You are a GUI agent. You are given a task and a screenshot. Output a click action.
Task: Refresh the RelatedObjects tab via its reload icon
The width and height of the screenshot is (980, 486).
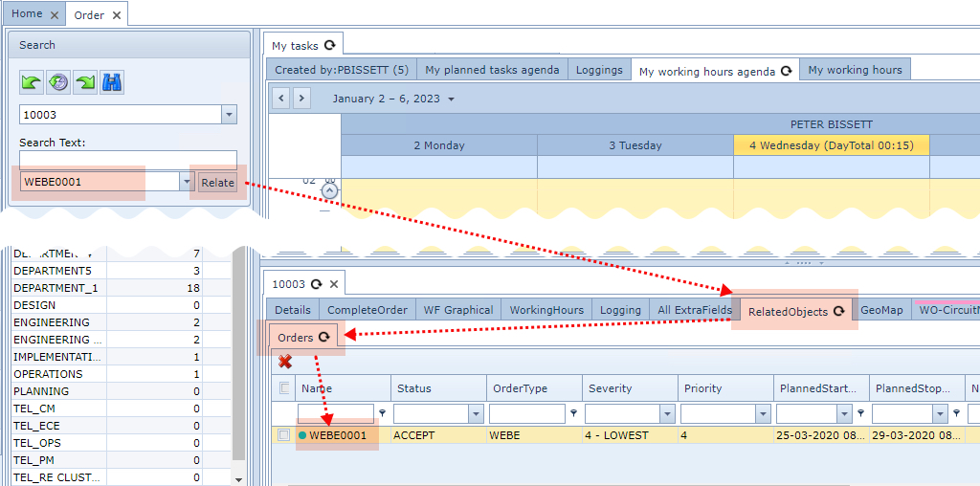pyautogui.click(x=838, y=311)
